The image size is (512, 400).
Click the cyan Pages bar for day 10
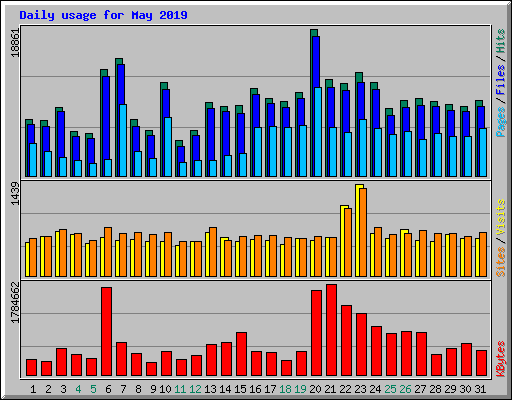(168, 147)
